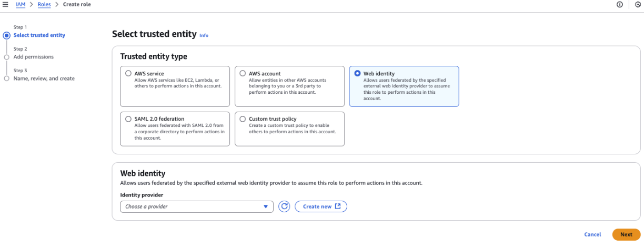
Task: Go to the Roles breadcrumb
Action: pyautogui.click(x=44, y=4)
